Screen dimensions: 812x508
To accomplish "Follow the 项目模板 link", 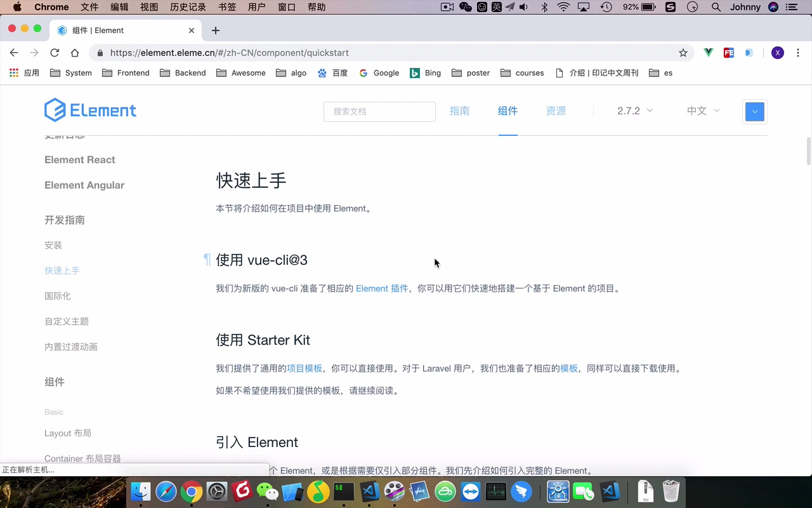I will [304, 368].
